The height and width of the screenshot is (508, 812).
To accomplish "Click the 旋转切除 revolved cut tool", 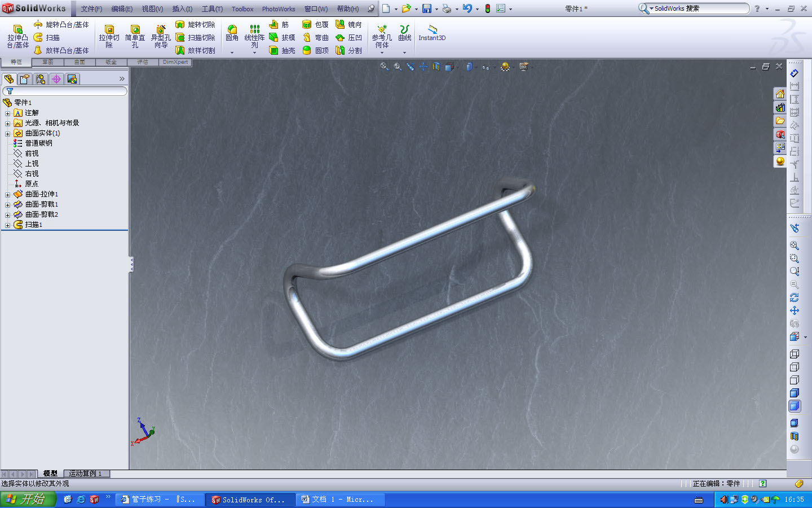I will point(195,24).
